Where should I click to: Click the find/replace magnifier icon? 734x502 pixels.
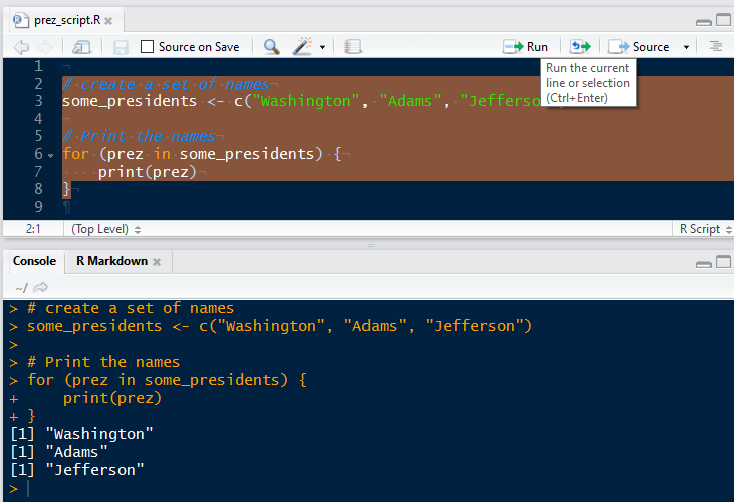coord(272,47)
